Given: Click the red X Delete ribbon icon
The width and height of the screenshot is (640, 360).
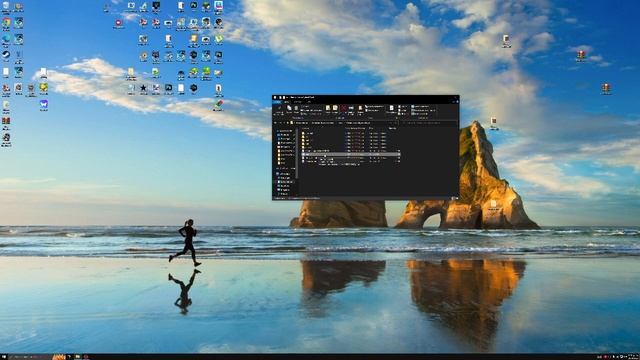Looking at the screenshot, I should point(344,109).
